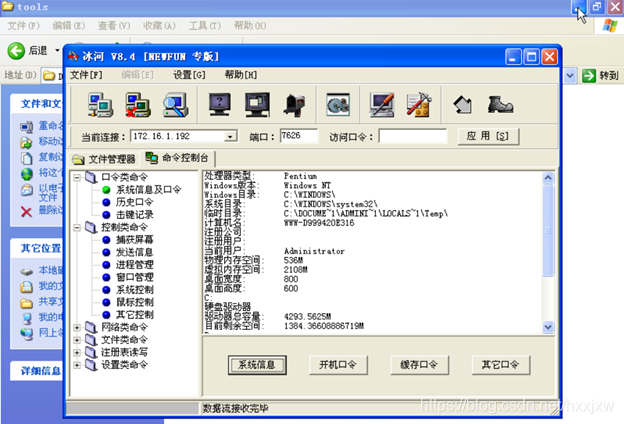Select 历史口令 tree item
The image size is (624, 424).
135,203
